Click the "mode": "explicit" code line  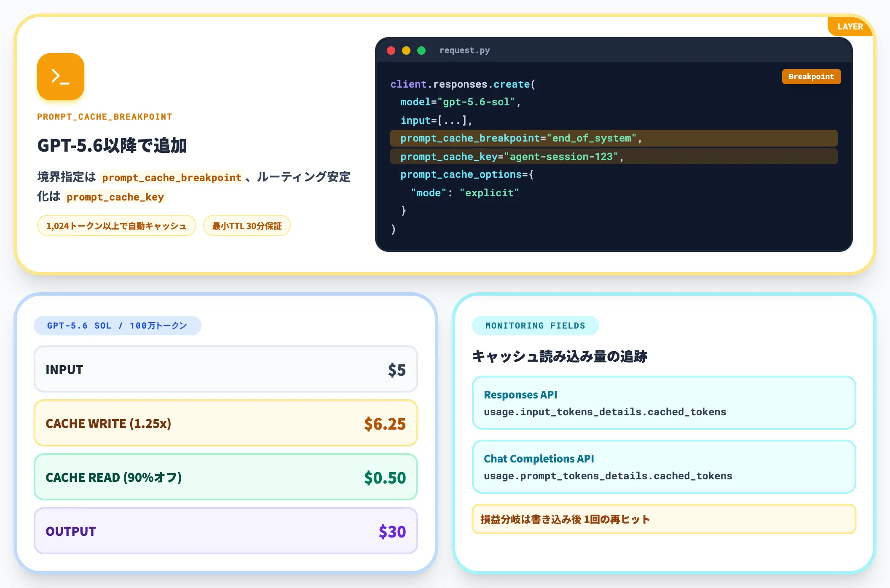(x=465, y=193)
